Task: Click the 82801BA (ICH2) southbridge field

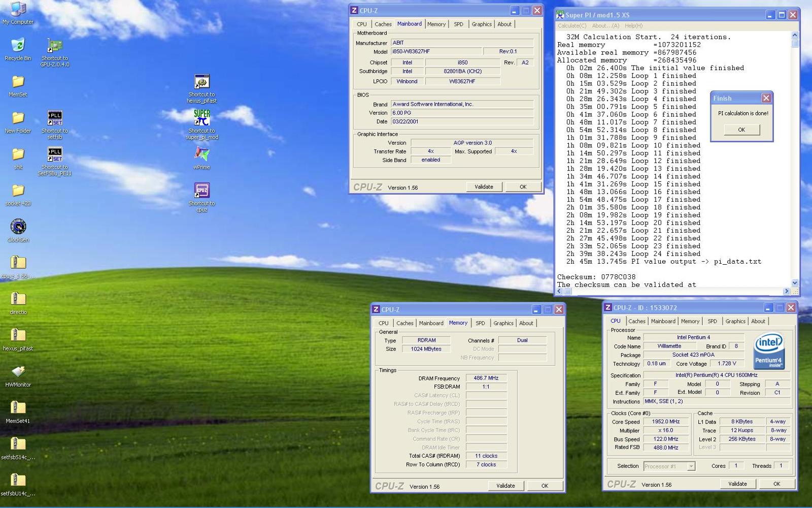Action: (462, 71)
